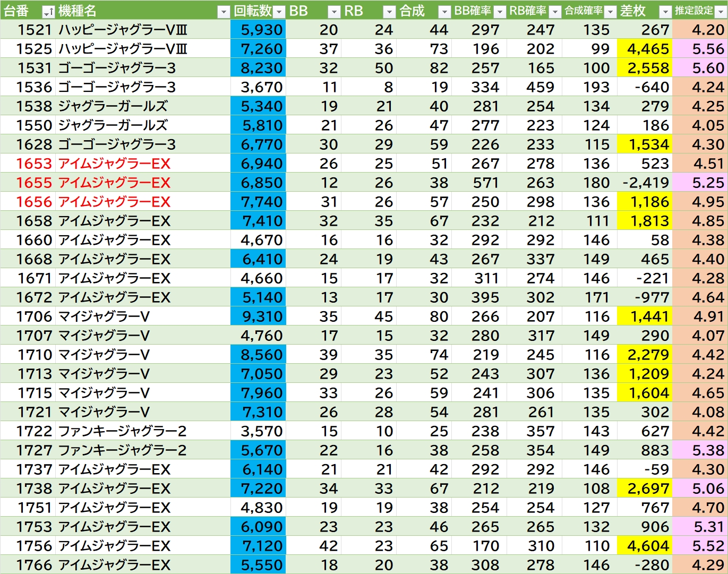Select machine number cell 1550
The image size is (728, 574).
tap(28, 125)
